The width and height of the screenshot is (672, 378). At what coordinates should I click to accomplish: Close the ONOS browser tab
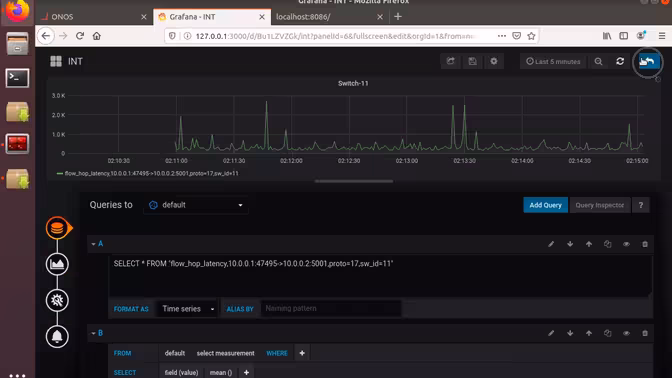pos(144,17)
